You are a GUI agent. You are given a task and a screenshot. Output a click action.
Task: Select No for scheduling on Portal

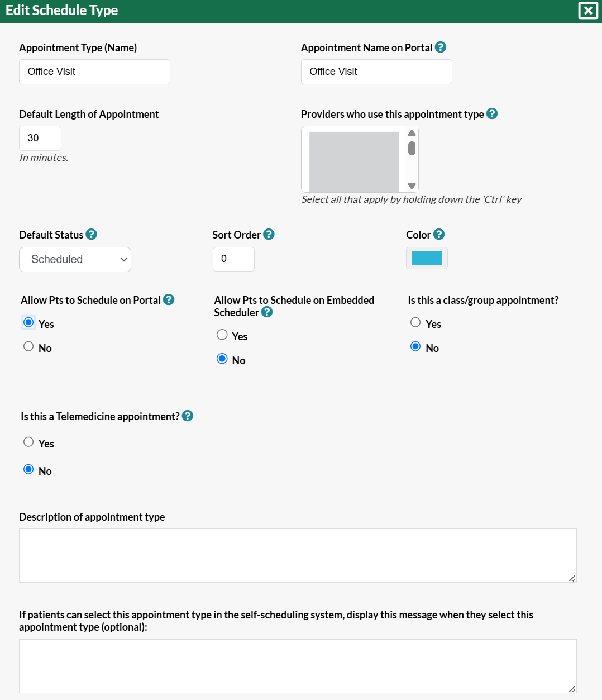(28, 346)
